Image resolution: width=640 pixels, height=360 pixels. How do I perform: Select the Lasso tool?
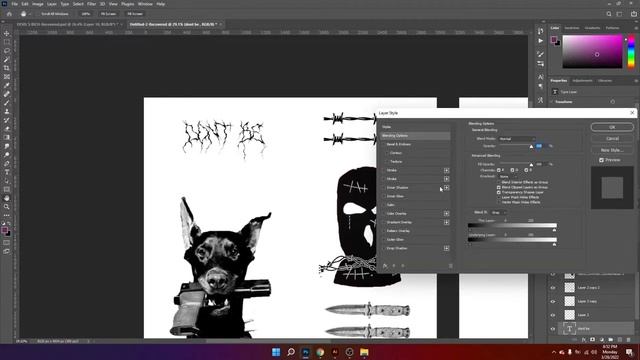coord(7,51)
